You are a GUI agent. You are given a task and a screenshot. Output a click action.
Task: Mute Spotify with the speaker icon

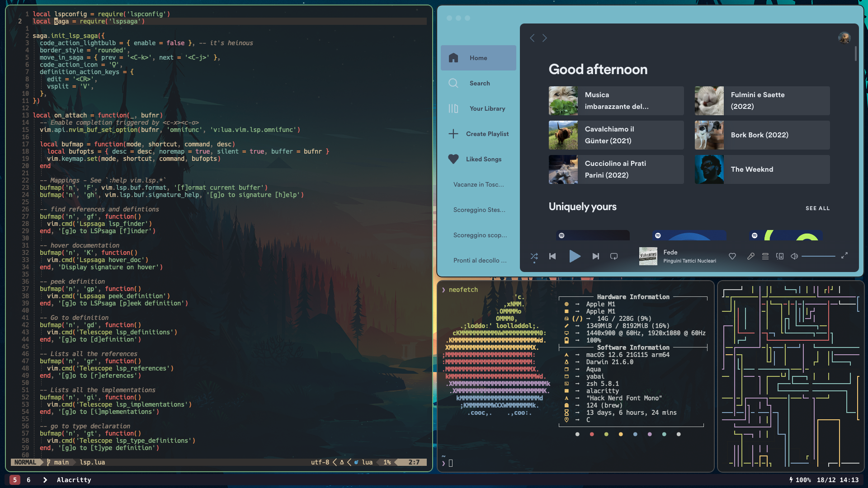(x=794, y=256)
